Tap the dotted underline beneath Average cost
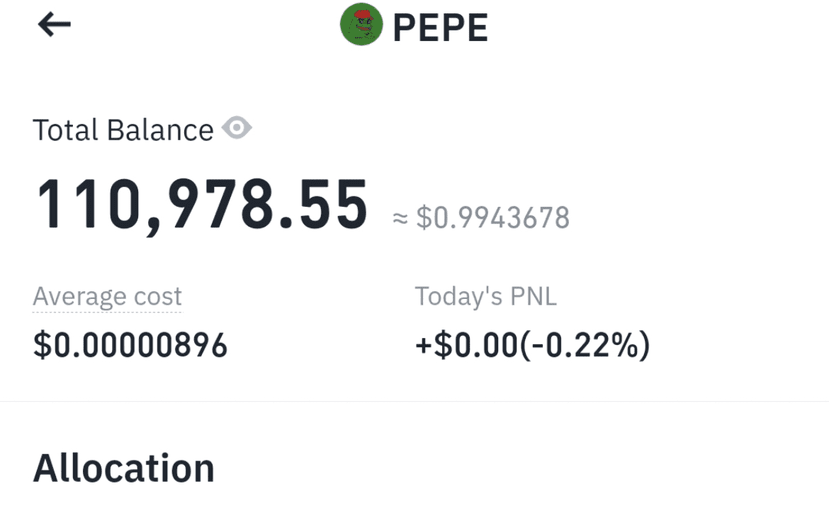Screen dimensions: 829x508 [107, 312]
